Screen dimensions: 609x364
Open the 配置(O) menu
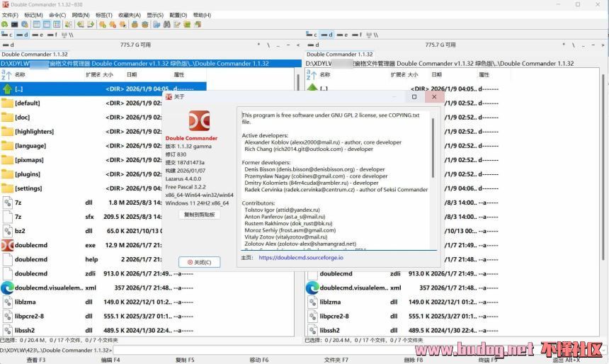pos(178,15)
